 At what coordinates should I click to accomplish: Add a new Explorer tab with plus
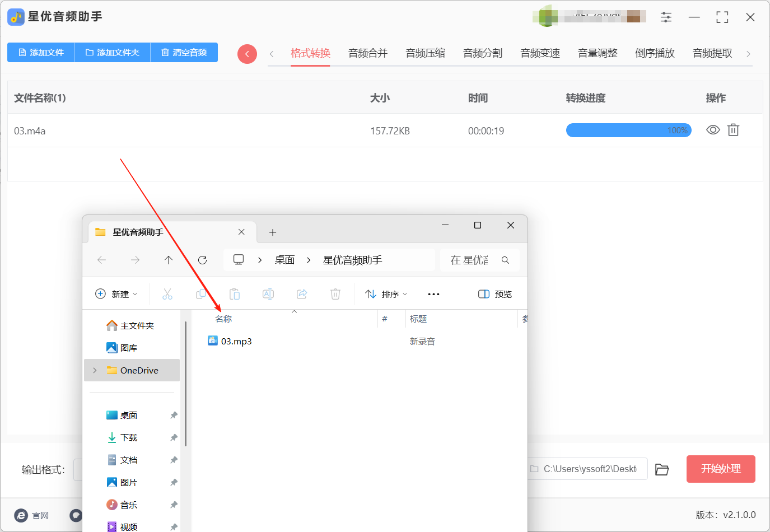point(273,232)
